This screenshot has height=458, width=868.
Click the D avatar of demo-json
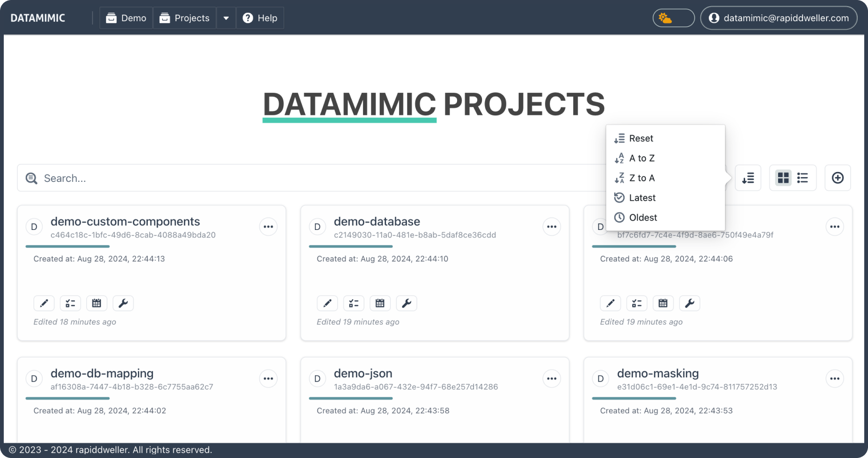tap(317, 378)
